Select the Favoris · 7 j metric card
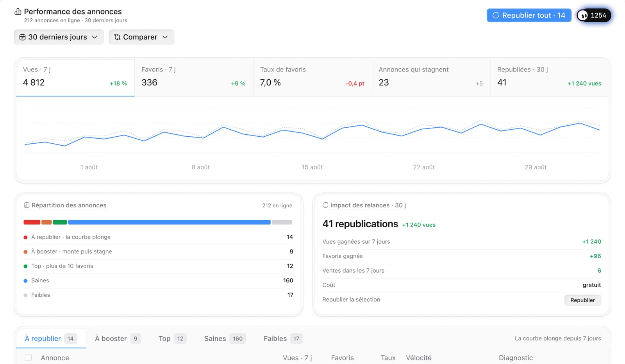 point(194,77)
